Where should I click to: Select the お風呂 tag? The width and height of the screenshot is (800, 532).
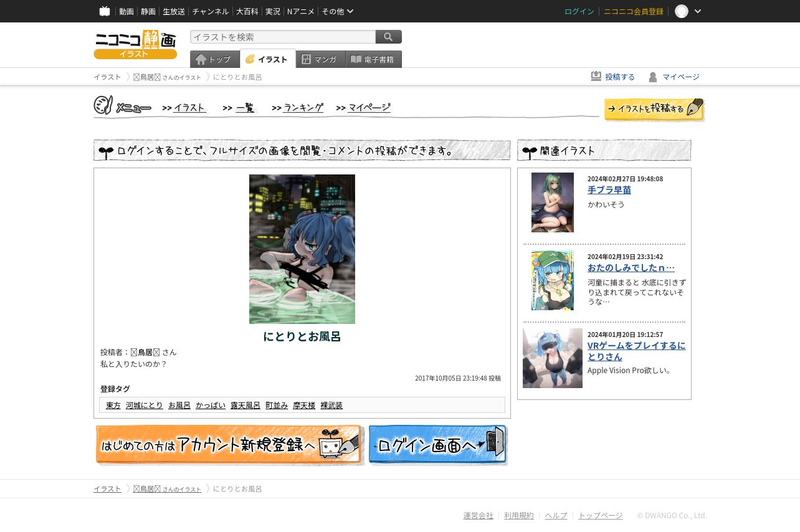(179, 406)
